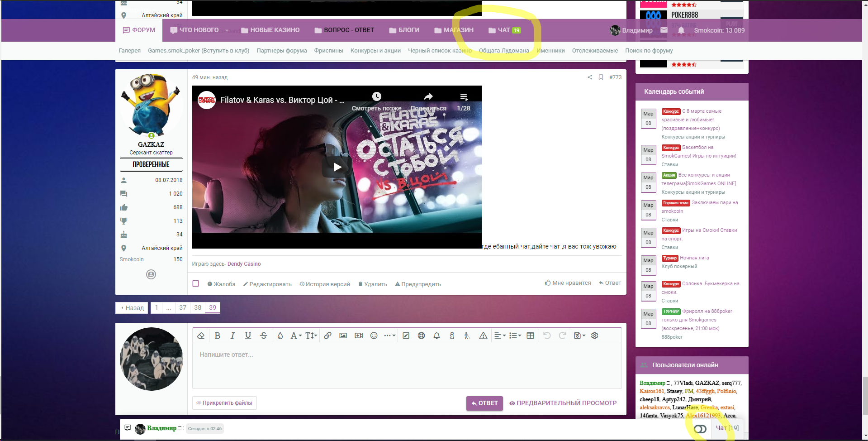The height and width of the screenshot is (441, 868).
Task: Click Редактировать to edit post
Action: (x=267, y=284)
